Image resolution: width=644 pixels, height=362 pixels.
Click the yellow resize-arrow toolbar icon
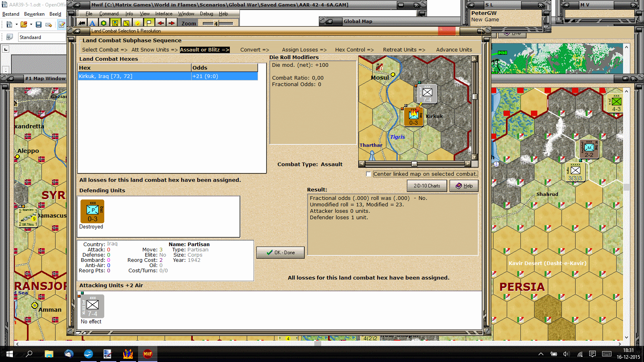(x=126, y=23)
